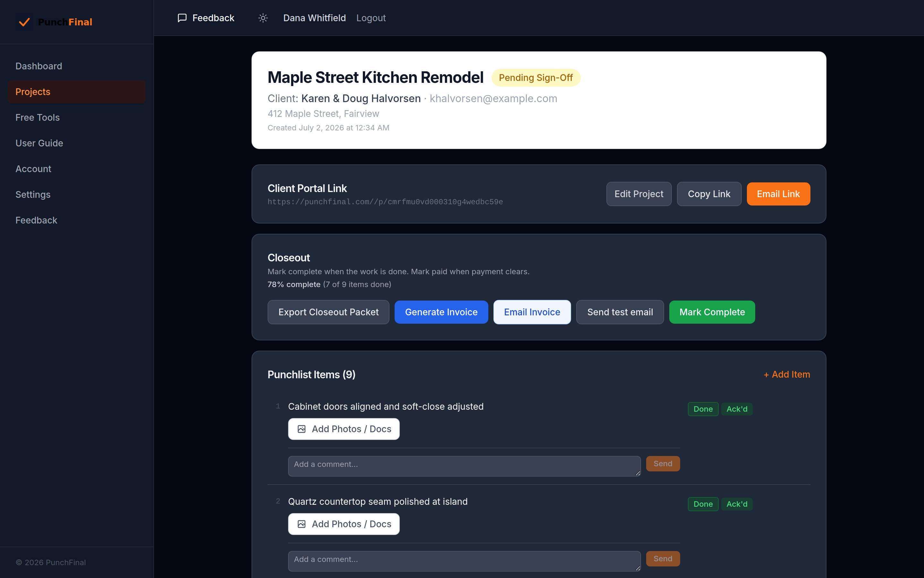This screenshot has height=578, width=924.
Task: Click the 'Punchlist Items (9)' heading
Action: [x=312, y=375]
